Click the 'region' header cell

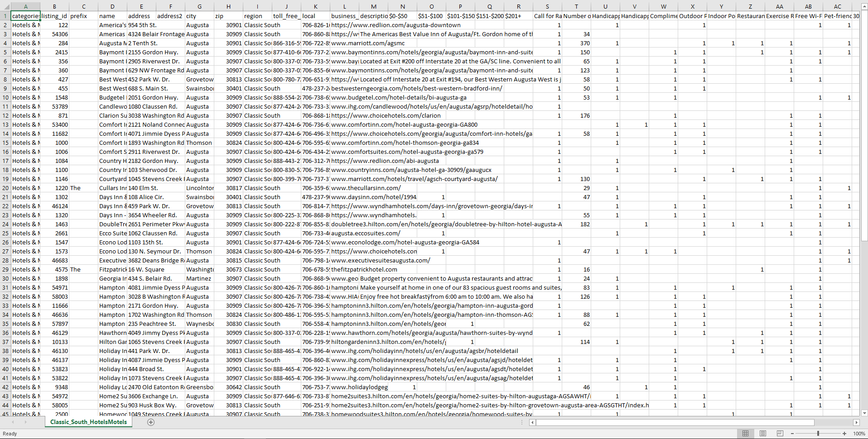point(257,16)
